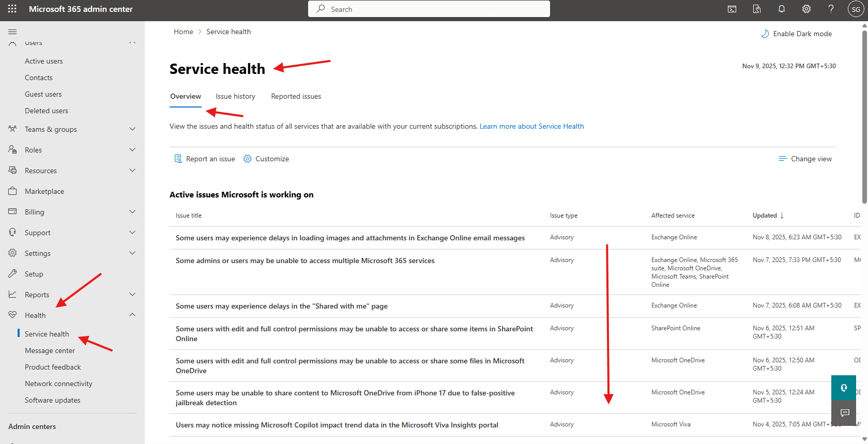This screenshot has width=868, height=444.
Task: Click the Change view button label
Action: pos(812,159)
